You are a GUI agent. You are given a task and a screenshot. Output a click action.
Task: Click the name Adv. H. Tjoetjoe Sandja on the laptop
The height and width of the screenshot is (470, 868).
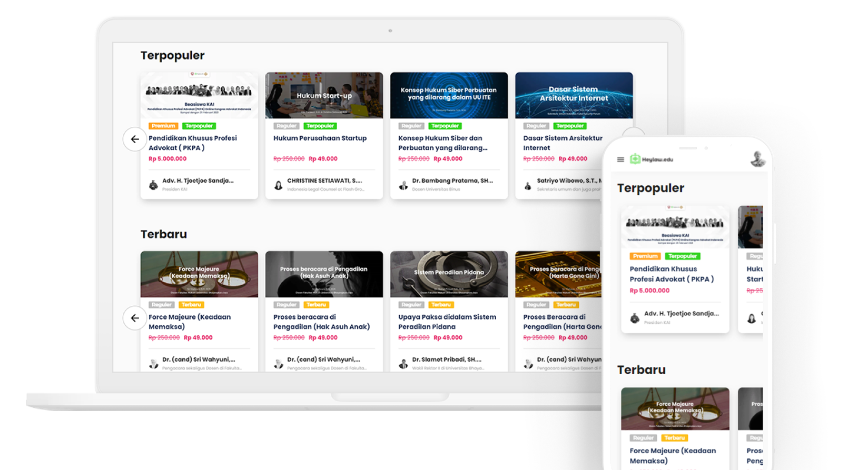[198, 181]
